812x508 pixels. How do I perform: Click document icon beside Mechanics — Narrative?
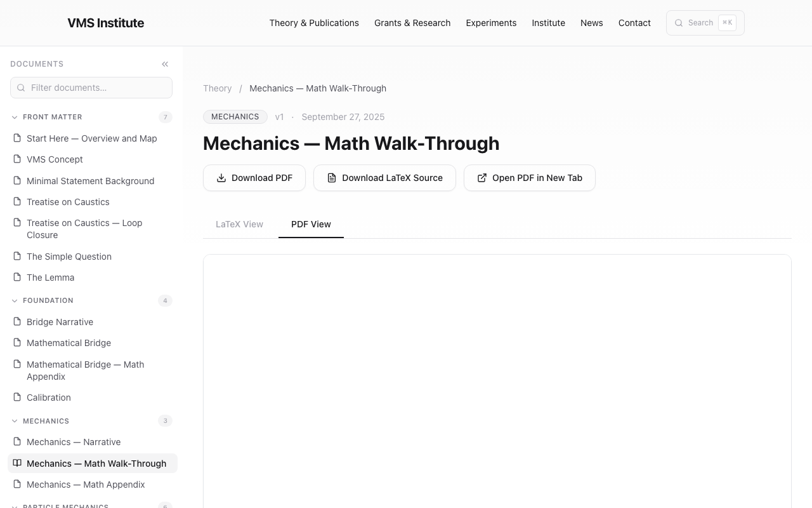(x=17, y=441)
